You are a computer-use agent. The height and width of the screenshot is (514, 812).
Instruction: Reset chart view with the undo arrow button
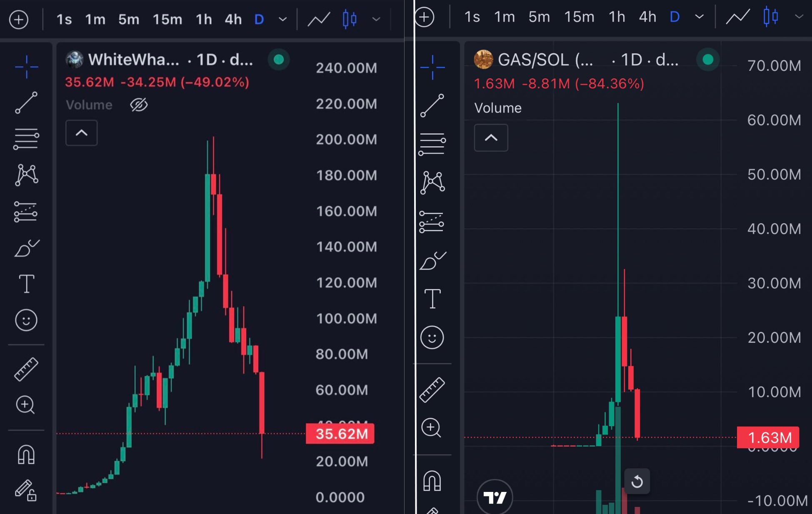637,482
